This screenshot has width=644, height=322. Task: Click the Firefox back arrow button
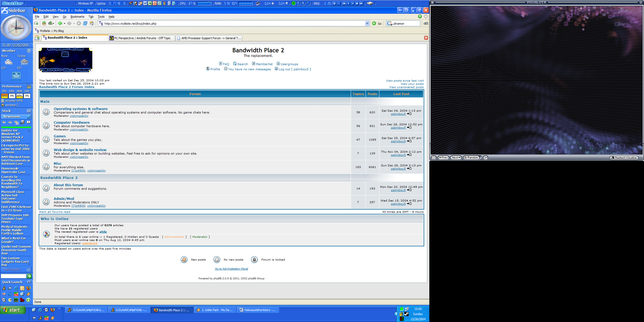[x=60, y=23]
